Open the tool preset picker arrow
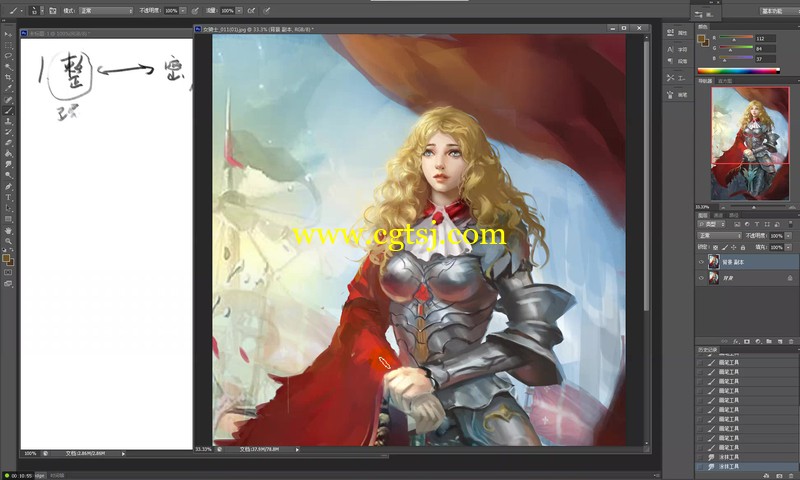This screenshot has width=800, height=480. (x=21, y=10)
